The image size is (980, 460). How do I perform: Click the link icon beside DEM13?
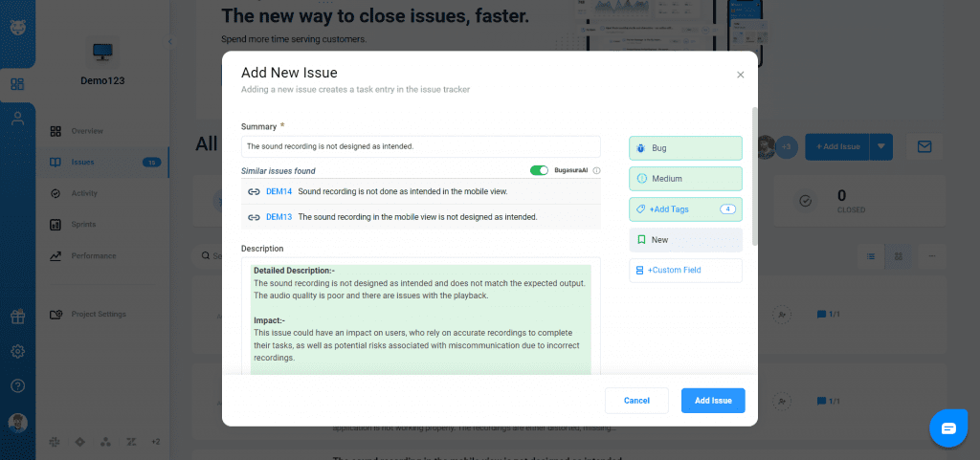point(254,217)
